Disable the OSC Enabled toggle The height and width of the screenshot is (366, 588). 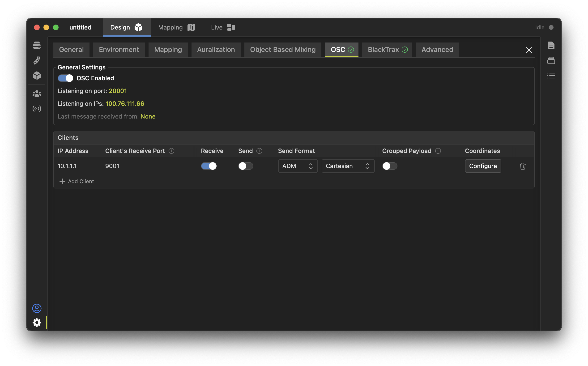coord(65,78)
